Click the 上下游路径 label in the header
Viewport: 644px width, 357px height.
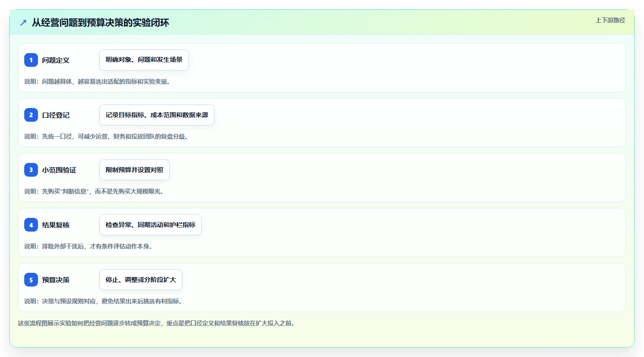click(610, 20)
